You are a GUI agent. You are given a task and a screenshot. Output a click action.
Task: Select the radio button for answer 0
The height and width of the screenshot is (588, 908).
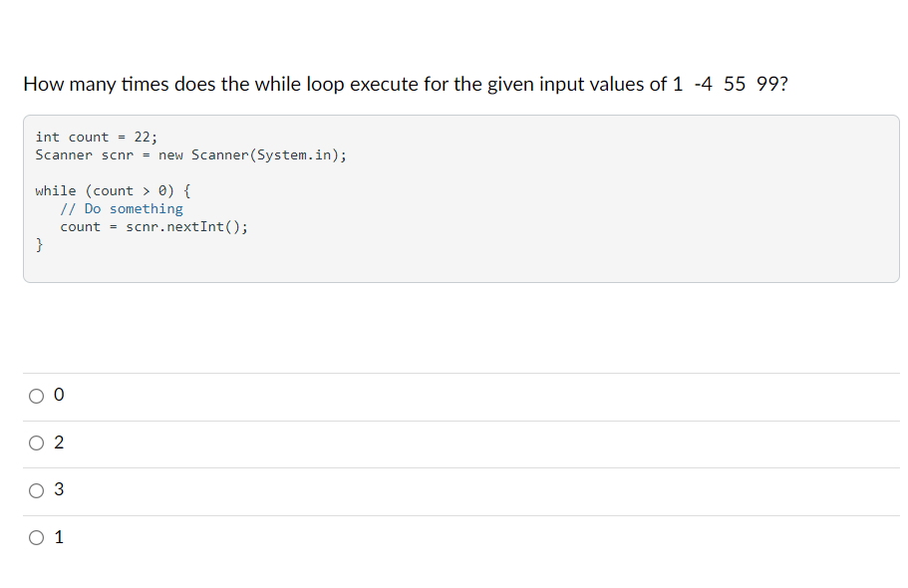(x=36, y=395)
